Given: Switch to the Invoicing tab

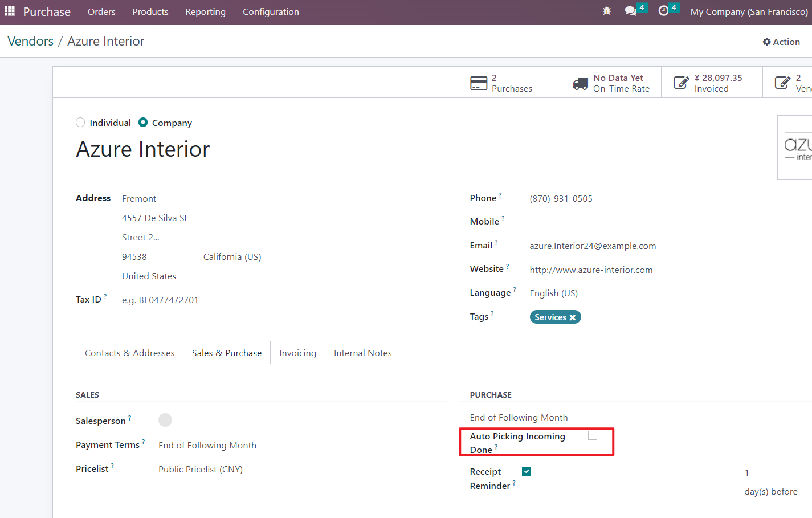Looking at the screenshot, I should [297, 353].
